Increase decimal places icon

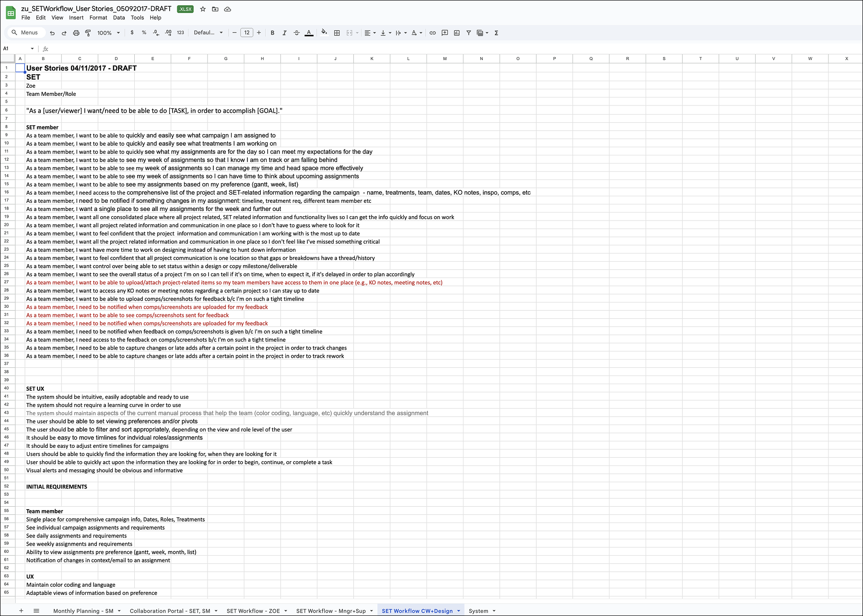pyautogui.click(x=168, y=33)
